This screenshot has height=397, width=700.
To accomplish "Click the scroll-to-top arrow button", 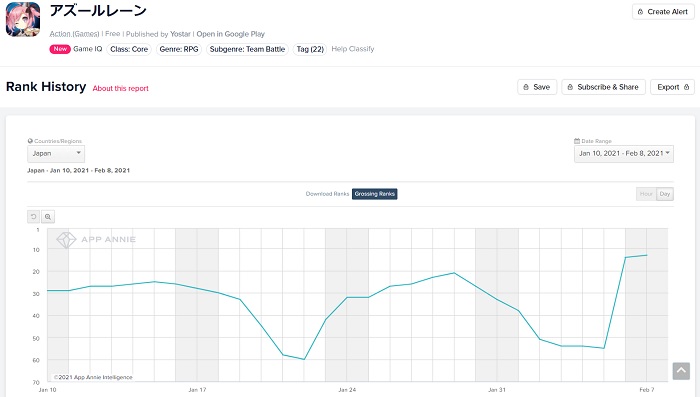I will pyautogui.click(x=681, y=371).
